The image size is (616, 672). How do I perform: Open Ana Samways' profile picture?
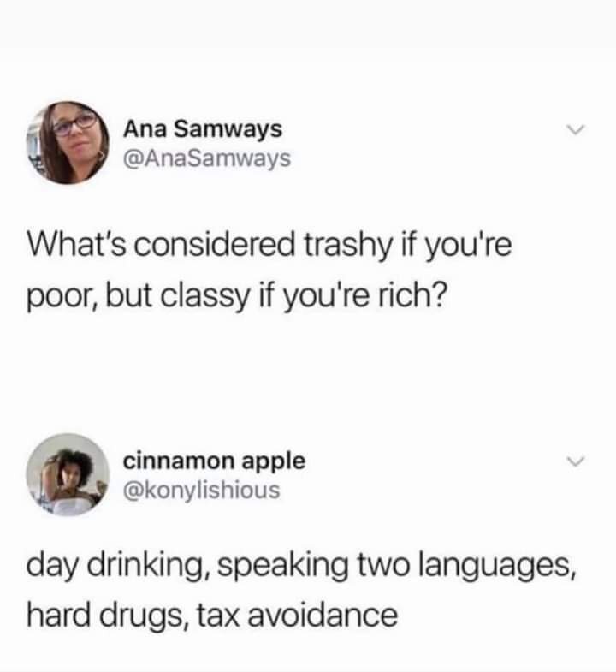tap(68, 143)
